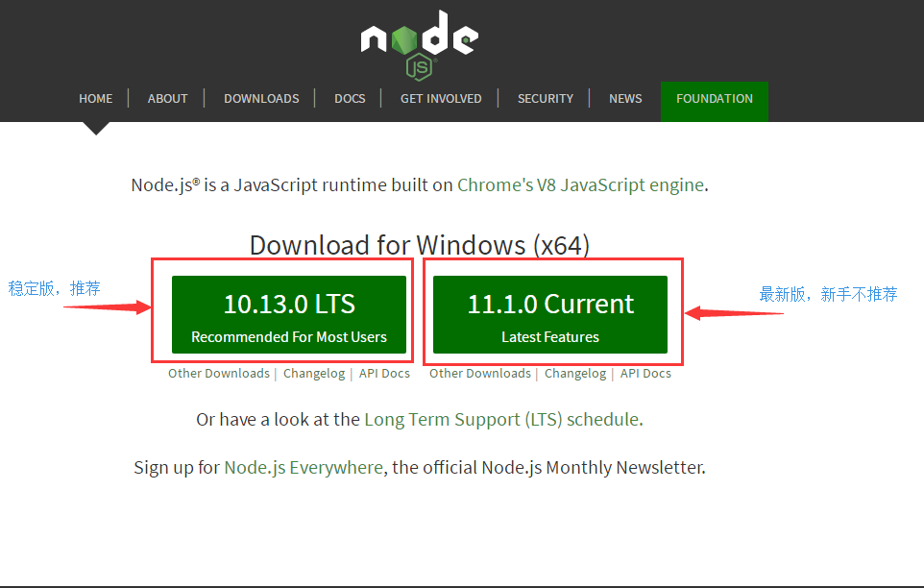Open the DOCS nav item
This screenshot has width=924, height=588.
coord(350,98)
